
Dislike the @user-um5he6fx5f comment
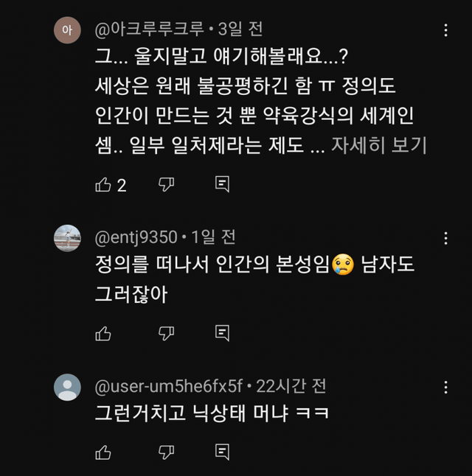coord(167,452)
